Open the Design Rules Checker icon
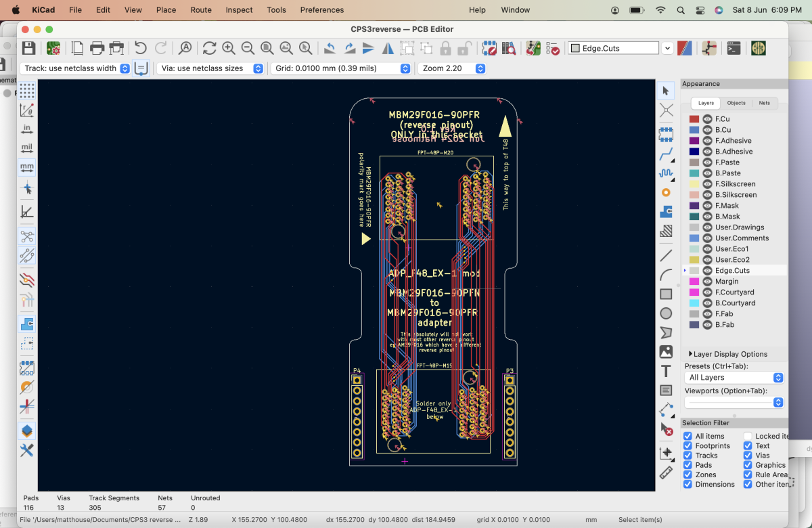Image resolution: width=812 pixels, height=528 pixels. click(x=553, y=48)
